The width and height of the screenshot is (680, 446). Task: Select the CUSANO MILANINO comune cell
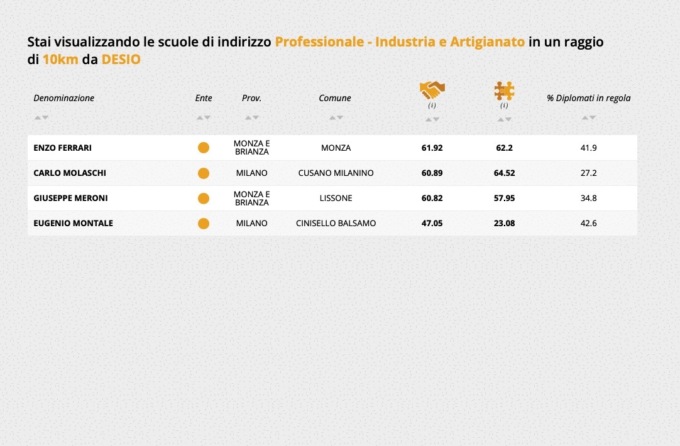pos(336,173)
